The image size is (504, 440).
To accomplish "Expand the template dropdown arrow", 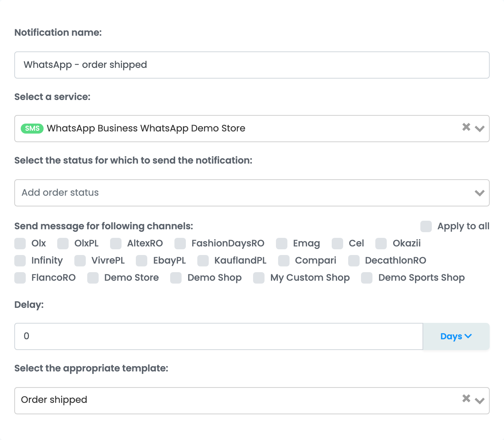I will 480,401.
